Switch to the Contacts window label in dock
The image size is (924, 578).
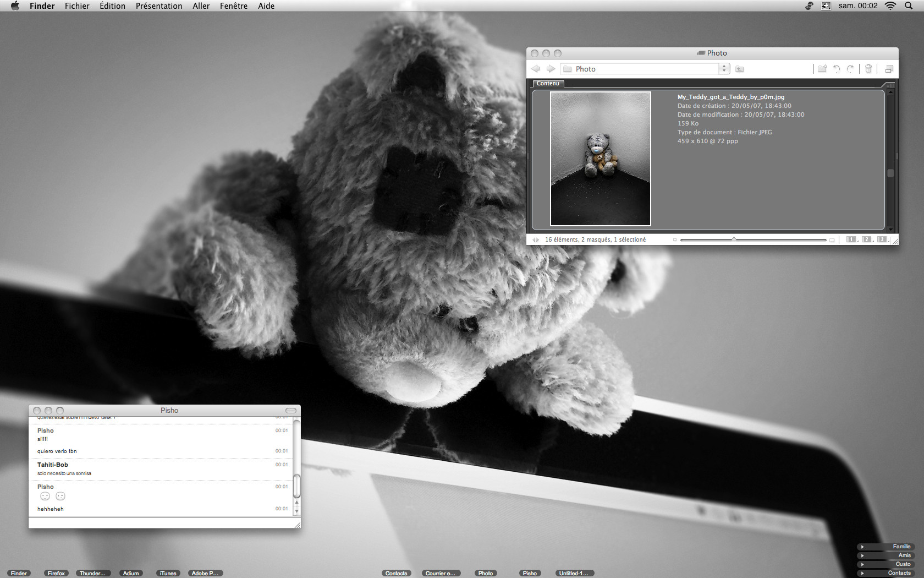pos(396,573)
